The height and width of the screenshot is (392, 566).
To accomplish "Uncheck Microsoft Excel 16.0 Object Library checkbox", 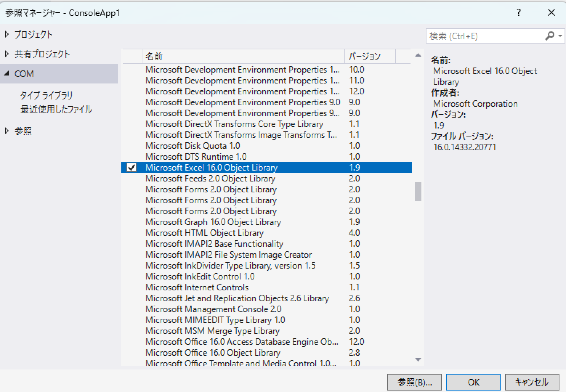I will (132, 167).
